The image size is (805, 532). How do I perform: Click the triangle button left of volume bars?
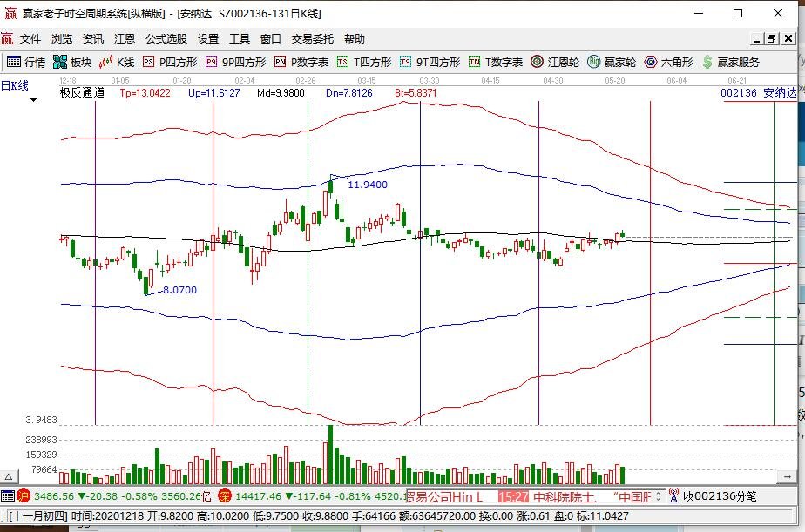pos(9,476)
